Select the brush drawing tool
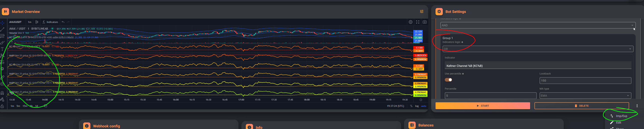The width and height of the screenshot is (644, 129). [2, 43]
